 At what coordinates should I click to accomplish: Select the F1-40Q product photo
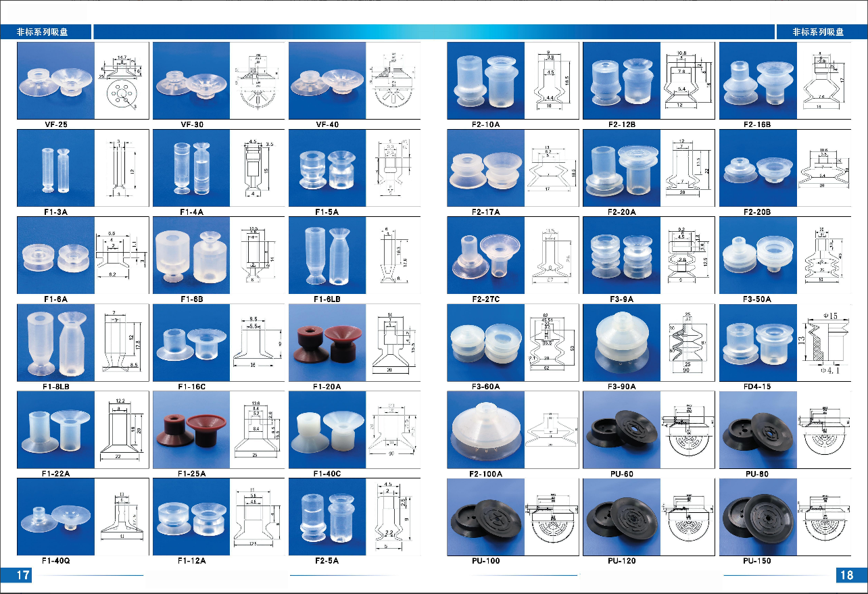(55, 517)
